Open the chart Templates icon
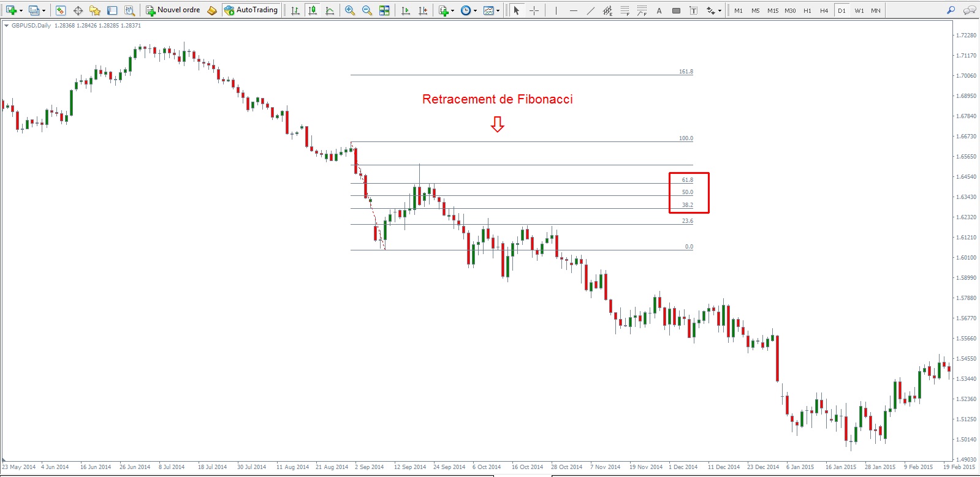 488,10
